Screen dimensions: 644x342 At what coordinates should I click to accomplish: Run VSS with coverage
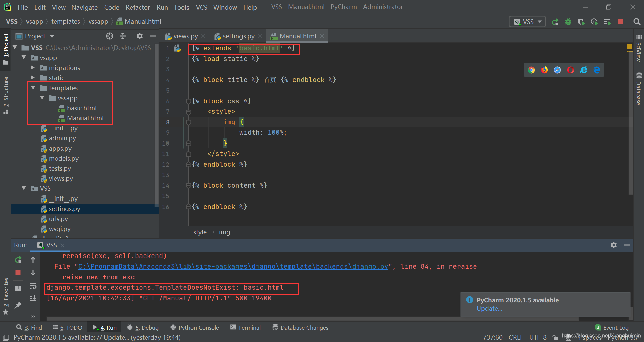coord(581,22)
